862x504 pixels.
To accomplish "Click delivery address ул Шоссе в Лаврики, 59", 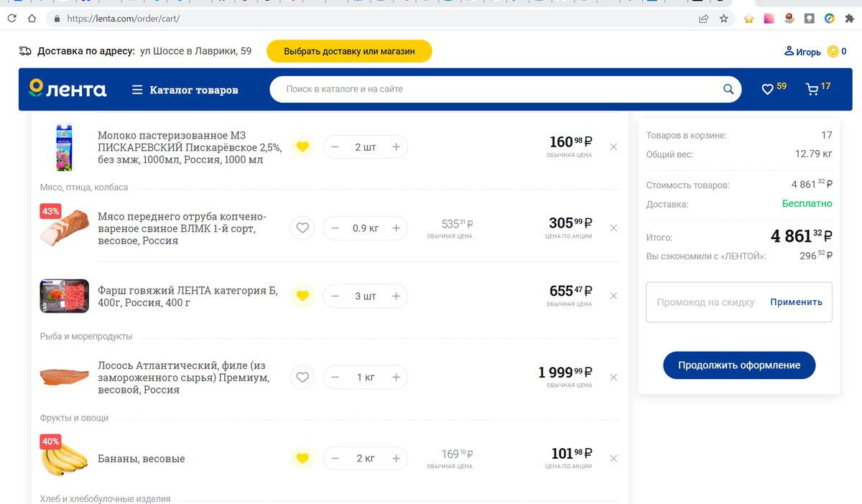I will point(195,51).
